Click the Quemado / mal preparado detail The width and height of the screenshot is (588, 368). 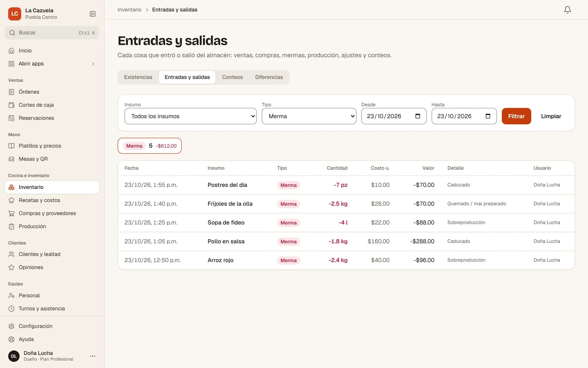click(x=477, y=204)
